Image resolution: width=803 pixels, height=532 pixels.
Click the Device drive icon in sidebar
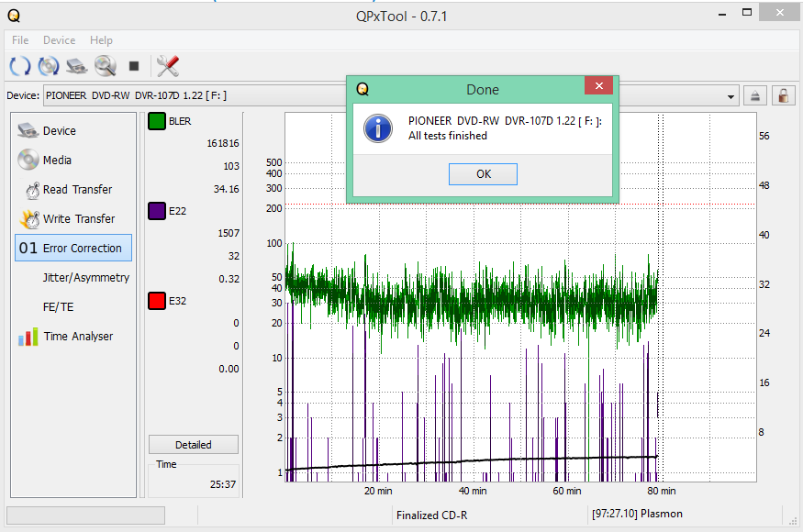point(28,130)
